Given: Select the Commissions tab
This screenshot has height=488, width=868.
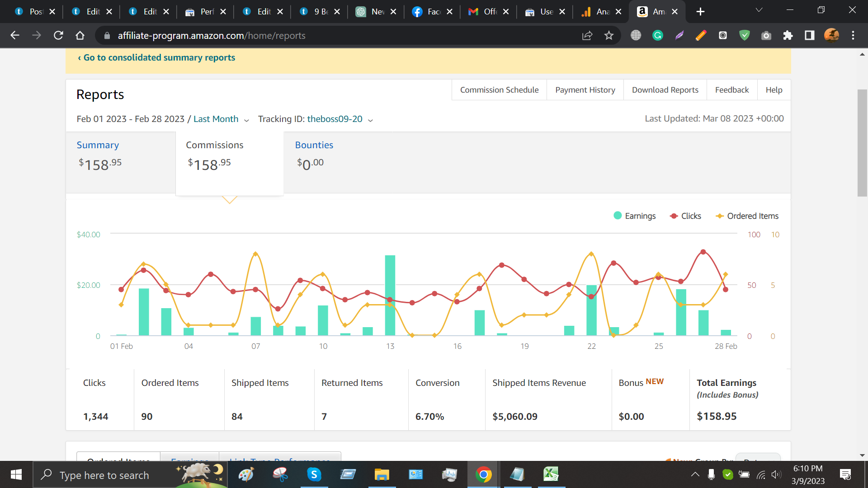Looking at the screenshot, I should click(230, 163).
